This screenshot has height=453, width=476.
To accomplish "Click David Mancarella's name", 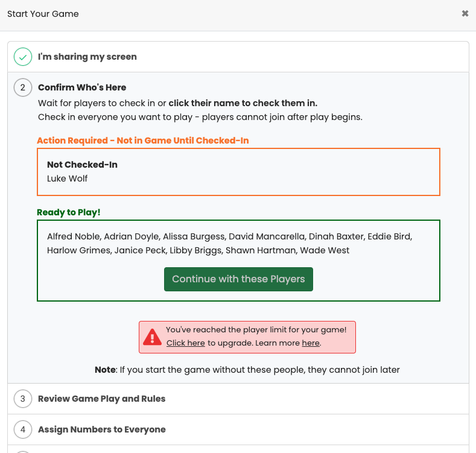I will pos(267,236).
